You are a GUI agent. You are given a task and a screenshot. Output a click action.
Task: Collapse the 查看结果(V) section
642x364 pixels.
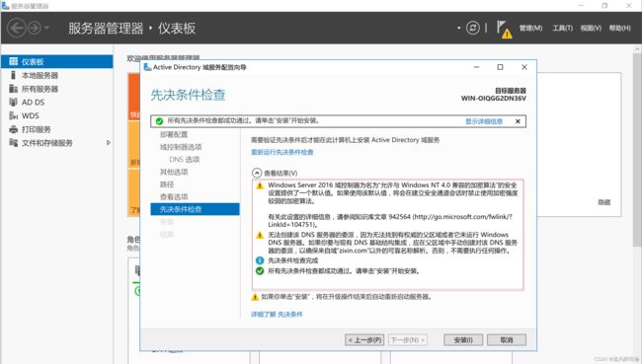click(257, 173)
